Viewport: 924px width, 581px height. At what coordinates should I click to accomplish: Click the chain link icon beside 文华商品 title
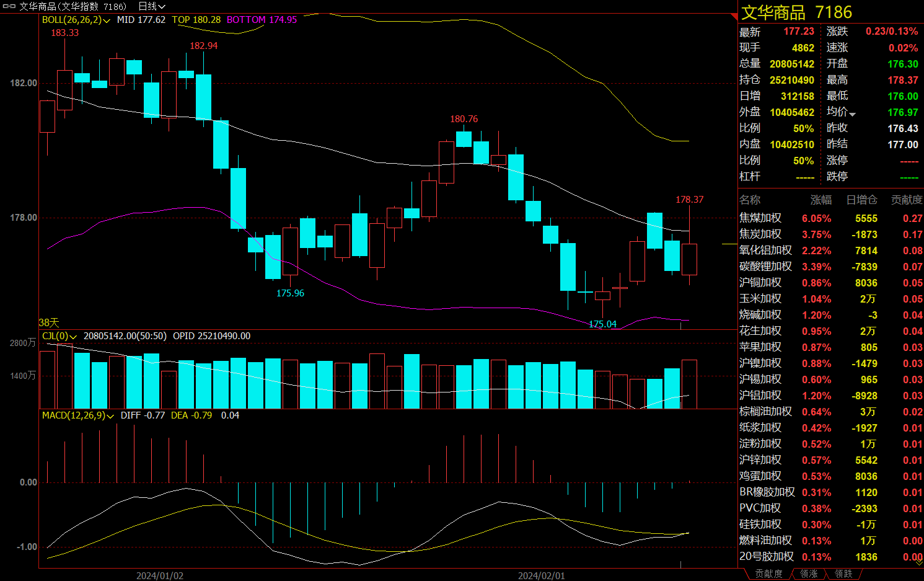tap(9, 6)
